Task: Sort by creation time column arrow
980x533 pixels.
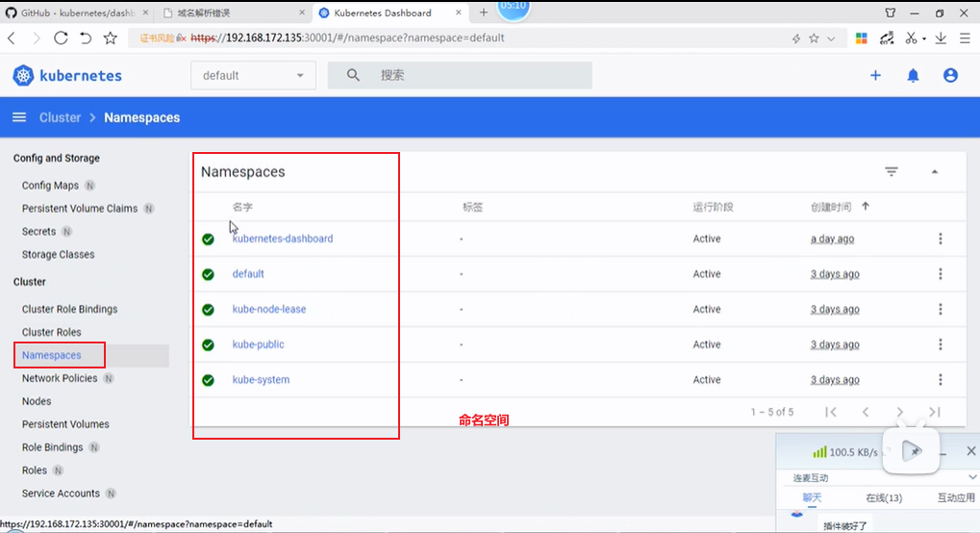Action: (x=866, y=207)
